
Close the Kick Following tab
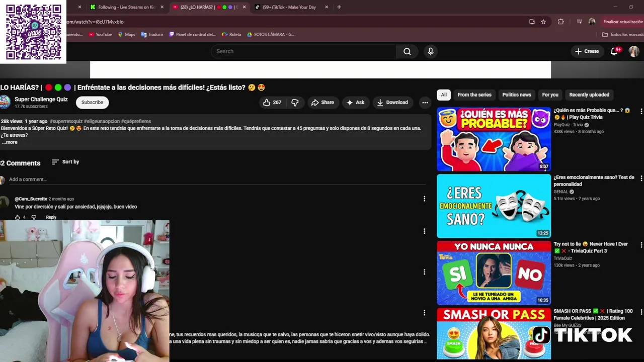point(162,7)
